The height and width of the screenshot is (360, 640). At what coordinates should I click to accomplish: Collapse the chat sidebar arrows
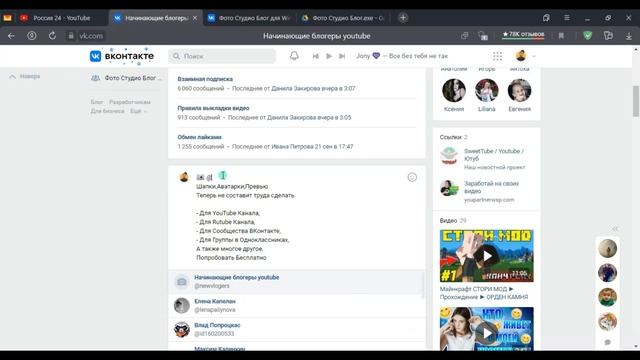click(x=615, y=229)
